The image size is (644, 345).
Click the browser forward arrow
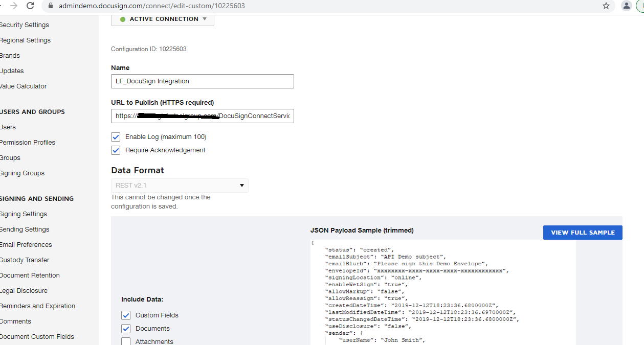click(13, 6)
